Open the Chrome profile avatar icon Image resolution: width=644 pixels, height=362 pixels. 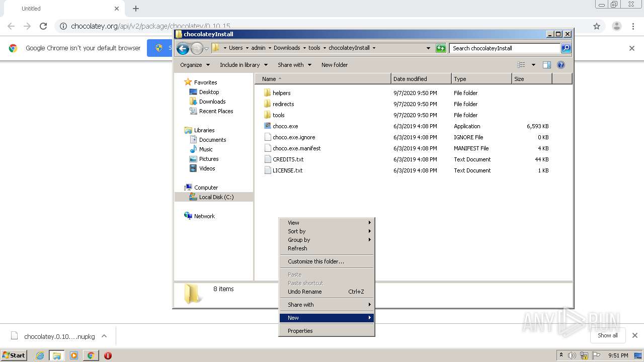click(x=616, y=26)
